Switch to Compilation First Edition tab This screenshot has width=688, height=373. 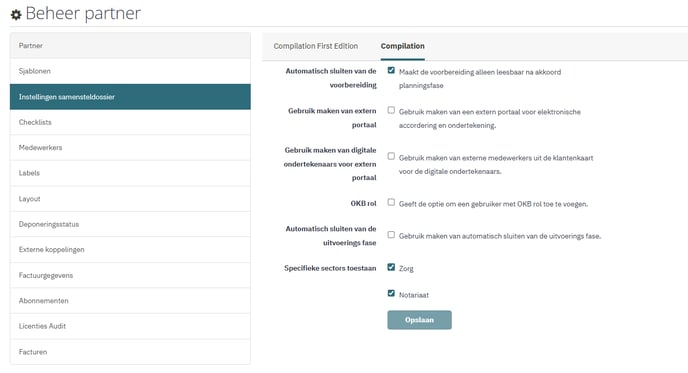315,46
